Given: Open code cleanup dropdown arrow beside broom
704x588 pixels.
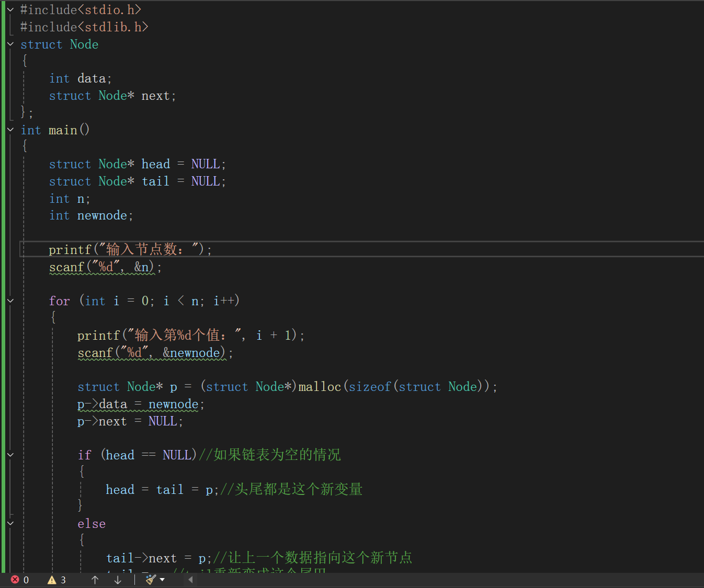Looking at the screenshot, I should [162, 580].
